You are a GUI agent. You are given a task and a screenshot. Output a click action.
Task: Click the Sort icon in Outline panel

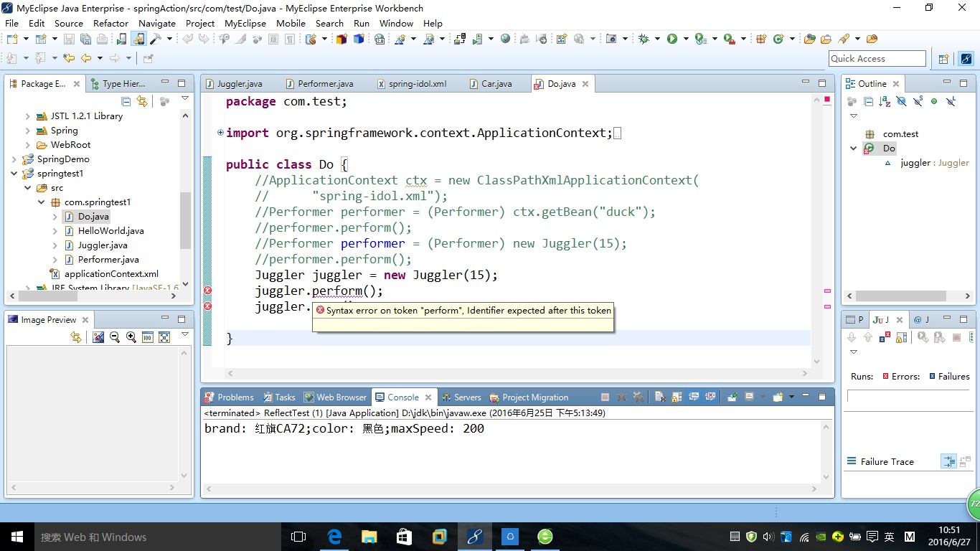(x=885, y=101)
